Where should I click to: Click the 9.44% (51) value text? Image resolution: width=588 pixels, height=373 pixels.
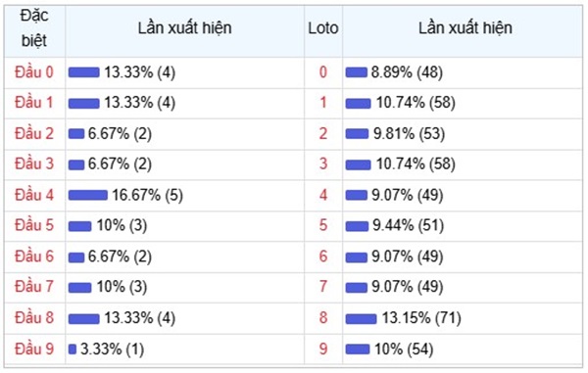tap(408, 225)
